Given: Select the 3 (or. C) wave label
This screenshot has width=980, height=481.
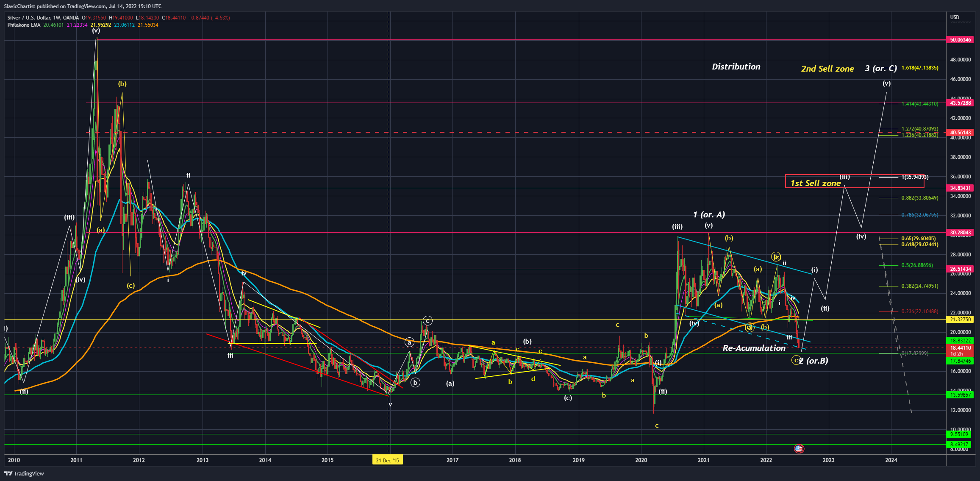Looking at the screenshot, I should 881,69.
